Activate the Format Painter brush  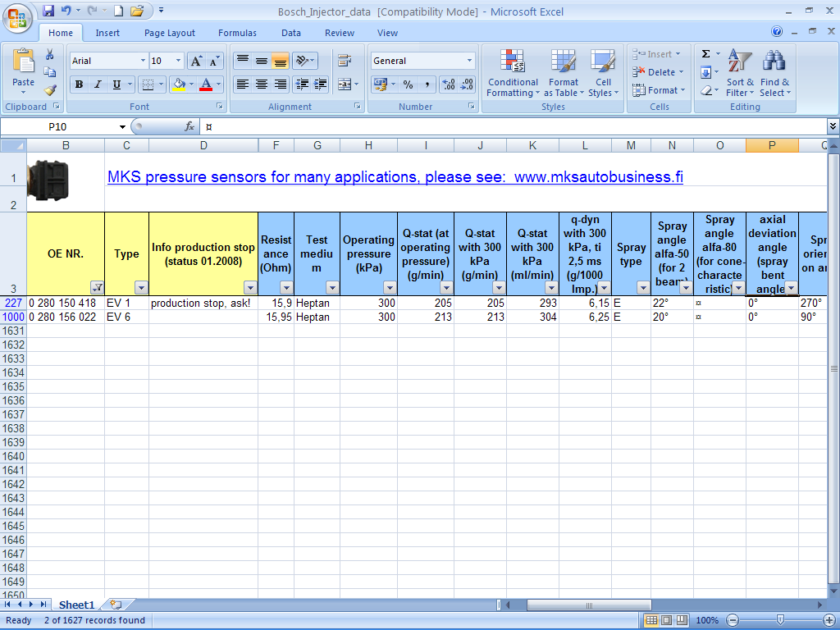pyautogui.click(x=49, y=89)
